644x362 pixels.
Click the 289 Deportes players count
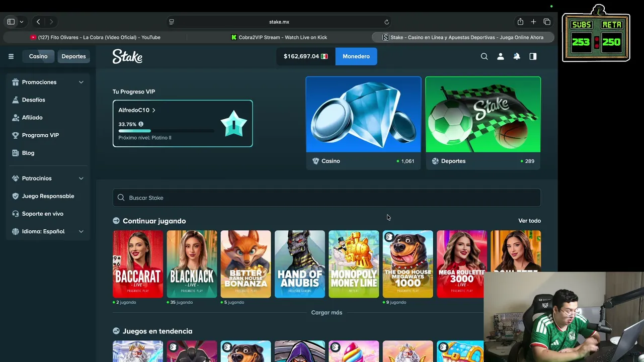[x=529, y=161]
